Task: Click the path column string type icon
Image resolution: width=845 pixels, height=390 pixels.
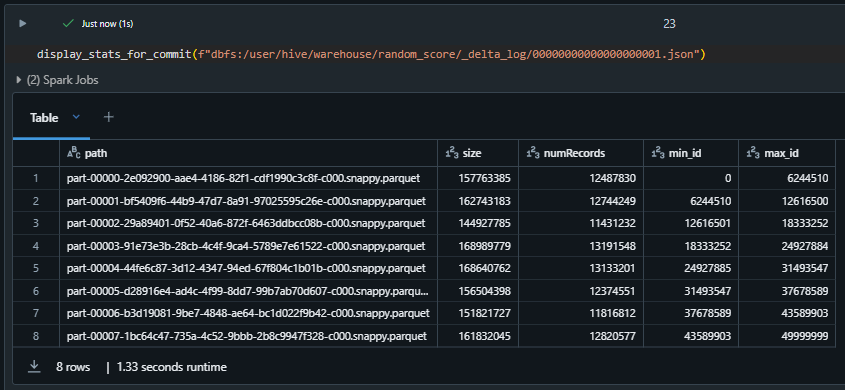Action: pos(74,154)
